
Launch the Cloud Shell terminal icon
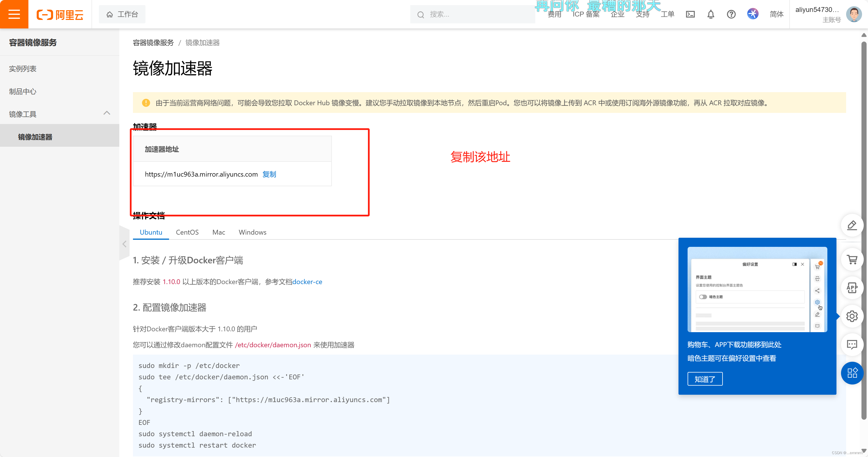coord(690,14)
